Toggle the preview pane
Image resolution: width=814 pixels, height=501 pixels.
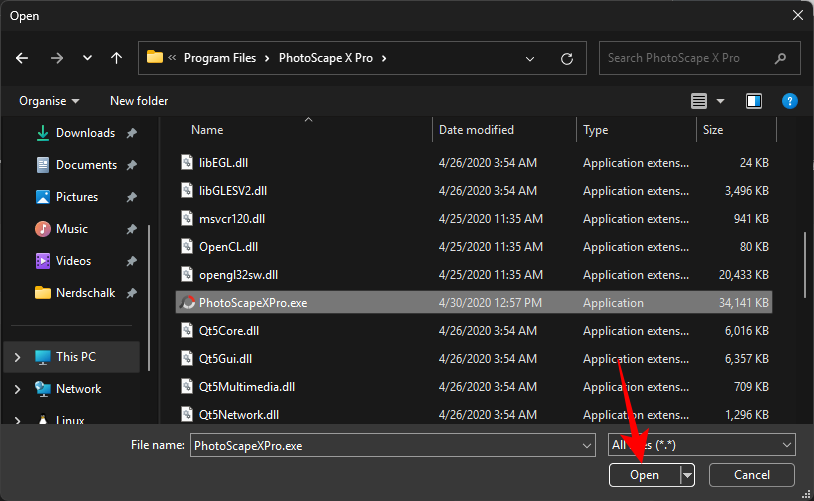(754, 101)
